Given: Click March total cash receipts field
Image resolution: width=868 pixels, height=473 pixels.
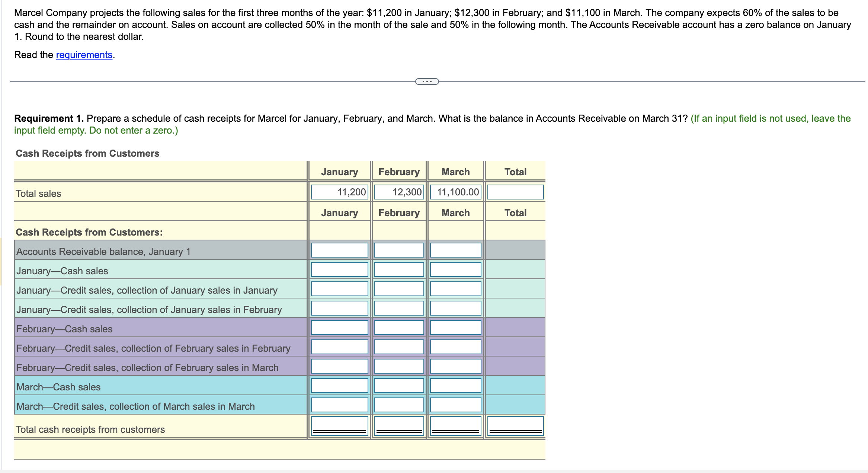Looking at the screenshot, I should pos(455,425).
